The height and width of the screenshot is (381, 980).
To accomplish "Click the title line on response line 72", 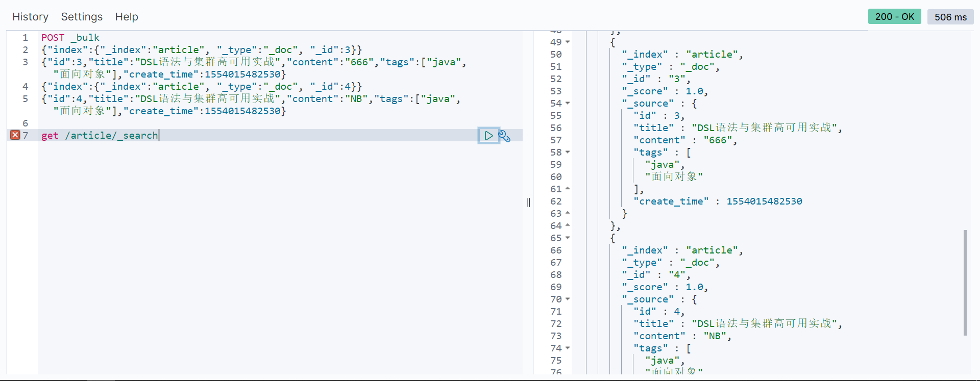I will point(738,324).
